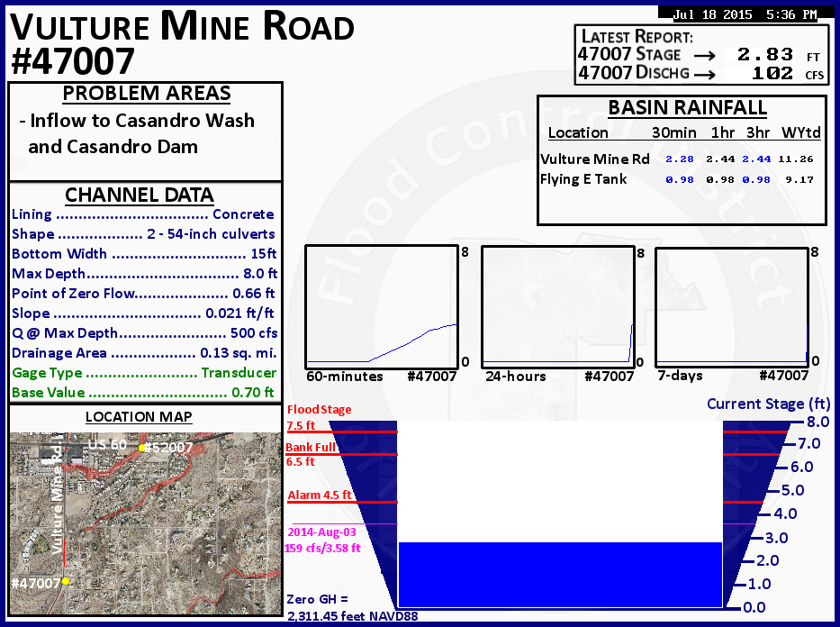Screen dimensions: 840x627
Task: Select the Flying E Tank WYtd value 9.17
Action: click(799, 179)
